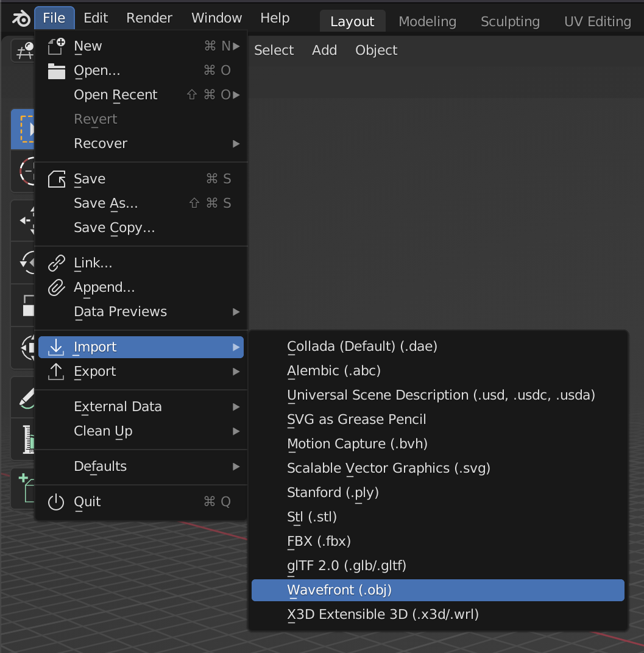Open the viewport Add menu
Viewport: 644px width, 653px height.
[324, 51]
